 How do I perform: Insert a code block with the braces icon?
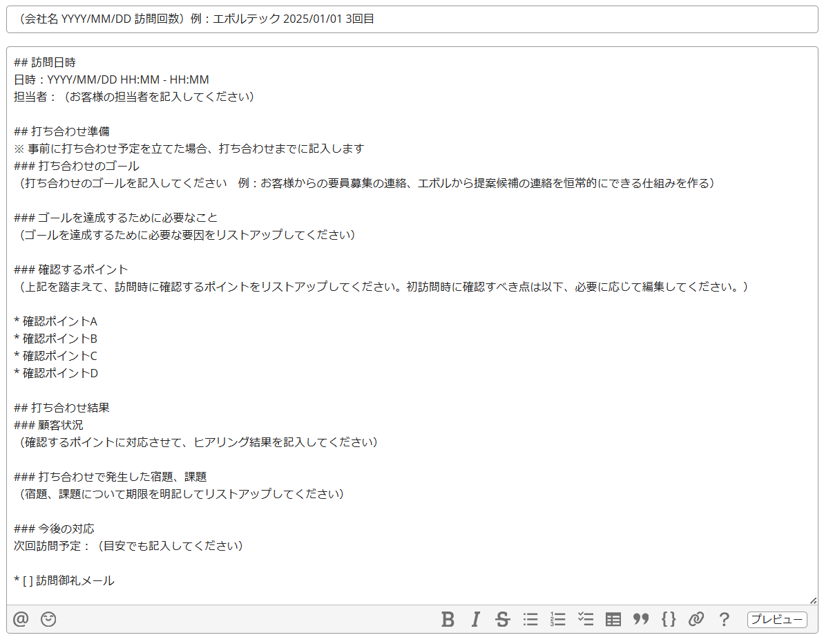(668, 619)
